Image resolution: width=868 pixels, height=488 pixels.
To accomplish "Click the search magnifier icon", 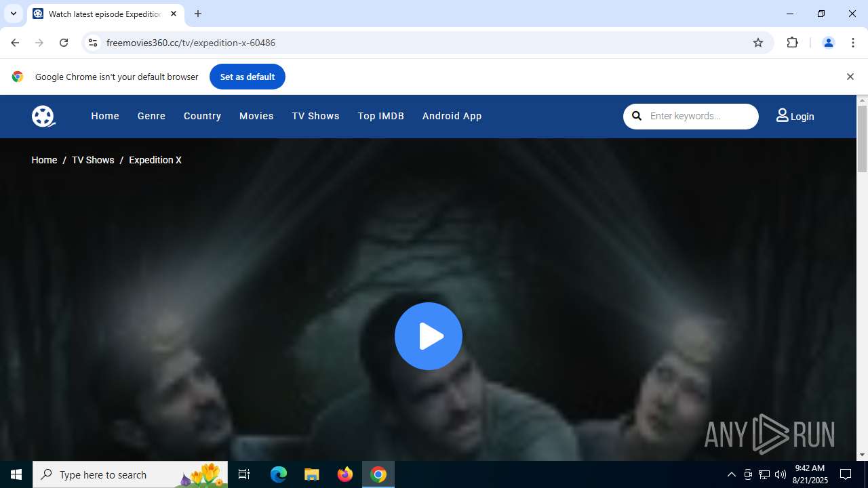I will click(637, 116).
